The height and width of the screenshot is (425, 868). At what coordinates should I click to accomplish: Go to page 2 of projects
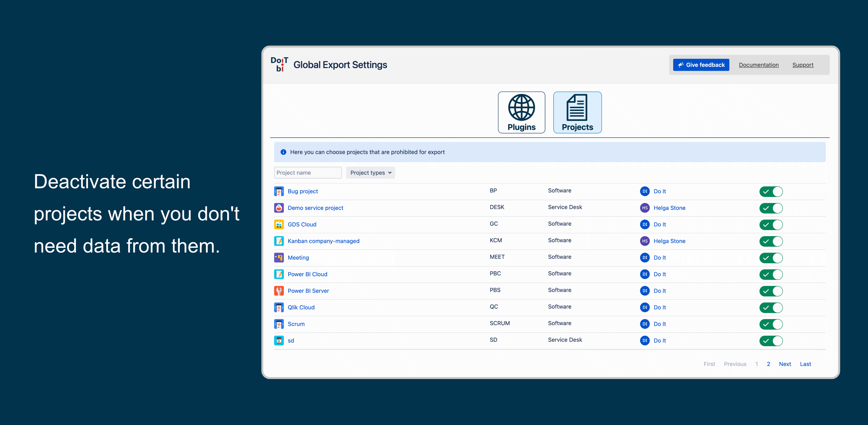pyautogui.click(x=768, y=364)
